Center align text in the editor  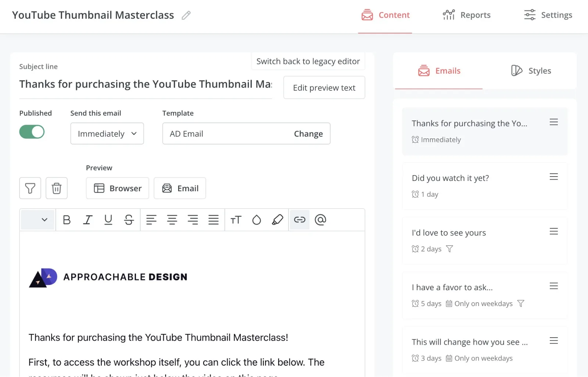tap(172, 220)
